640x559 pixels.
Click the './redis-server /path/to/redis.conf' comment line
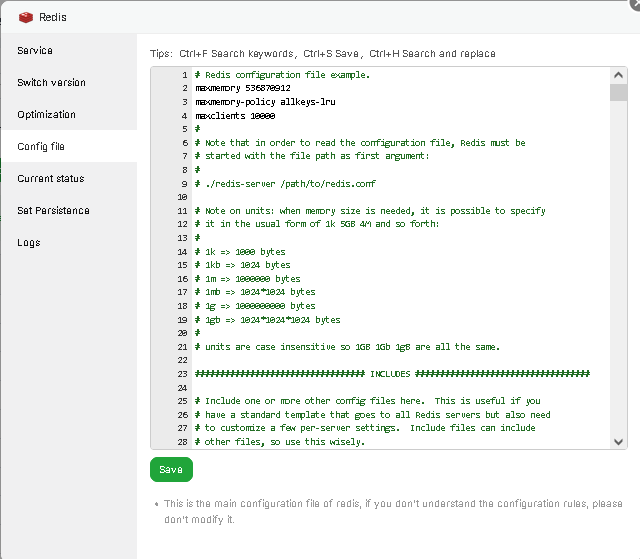tap(285, 184)
